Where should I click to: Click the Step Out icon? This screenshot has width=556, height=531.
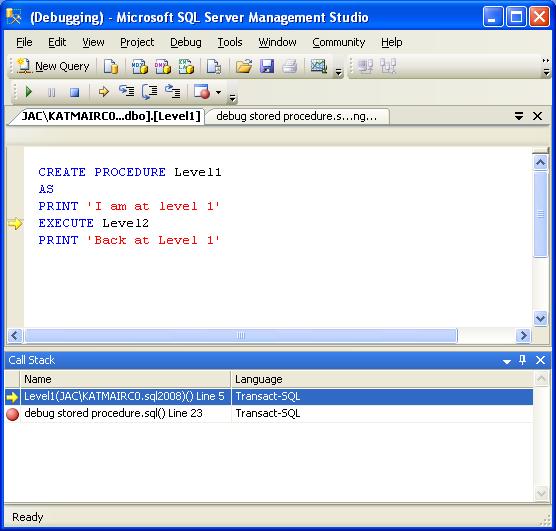pyautogui.click(x=173, y=92)
